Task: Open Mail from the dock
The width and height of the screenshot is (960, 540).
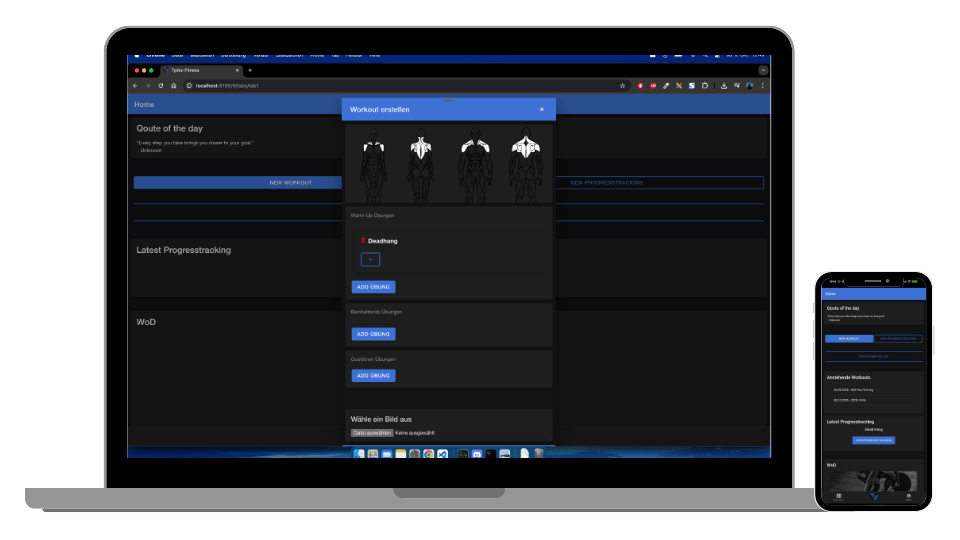Action: pos(387,454)
